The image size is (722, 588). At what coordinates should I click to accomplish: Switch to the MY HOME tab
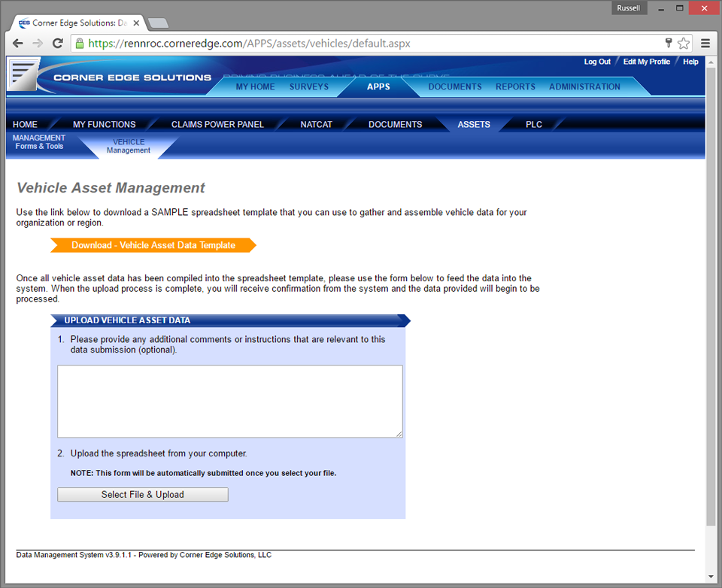pyautogui.click(x=255, y=86)
